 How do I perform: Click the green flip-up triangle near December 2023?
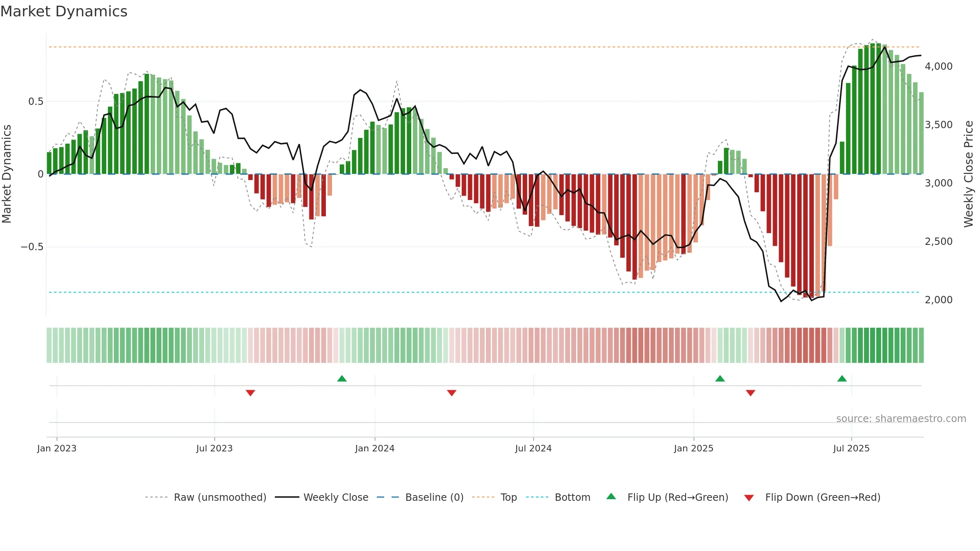click(x=342, y=378)
